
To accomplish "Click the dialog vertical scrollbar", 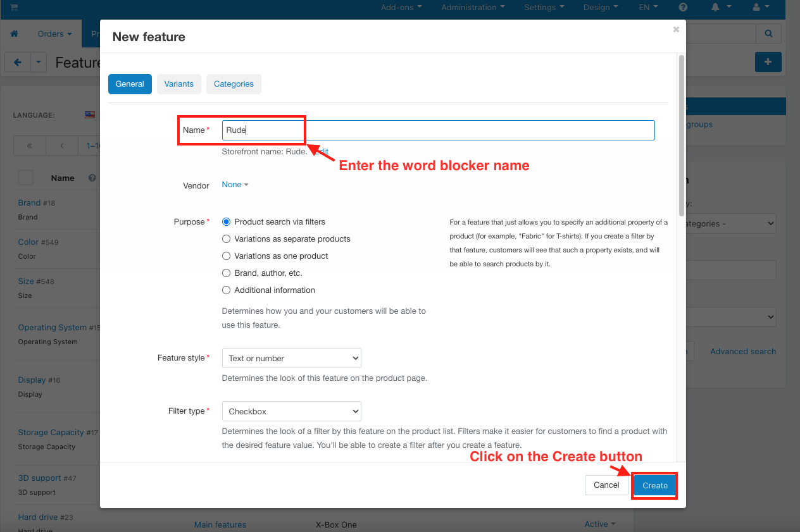I will pos(681,136).
